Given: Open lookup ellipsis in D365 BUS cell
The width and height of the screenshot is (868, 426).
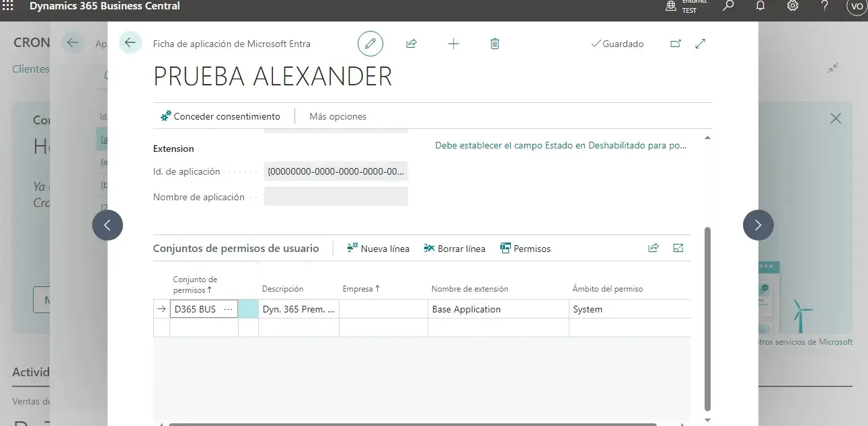Looking at the screenshot, I should click(228, 309).
